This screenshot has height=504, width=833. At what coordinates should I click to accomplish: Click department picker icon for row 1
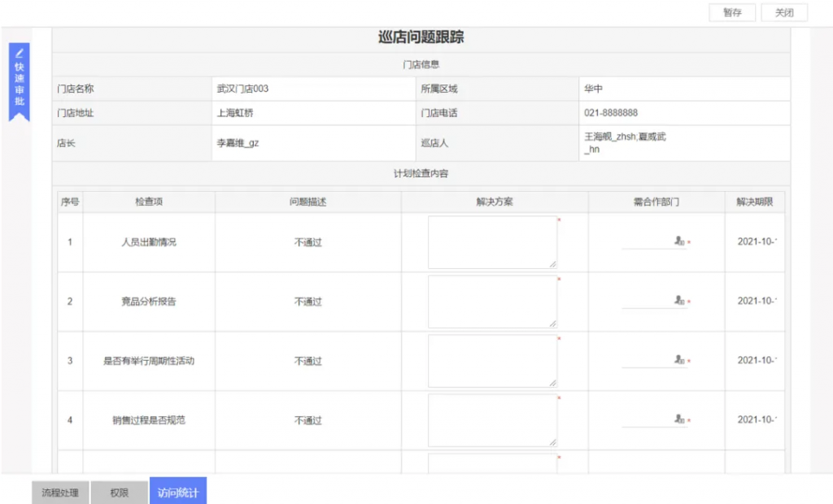click(x=678, y=241)
